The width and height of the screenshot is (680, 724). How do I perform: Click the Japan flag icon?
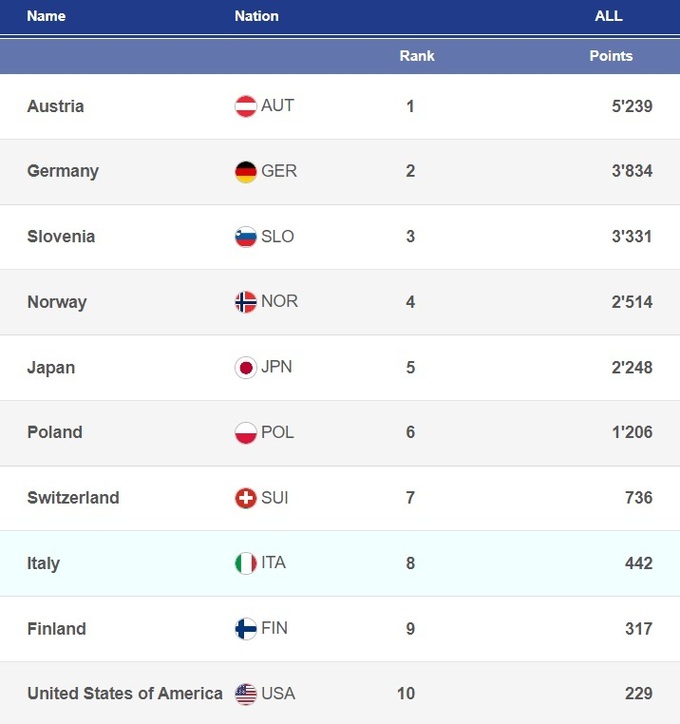[245, 367]
